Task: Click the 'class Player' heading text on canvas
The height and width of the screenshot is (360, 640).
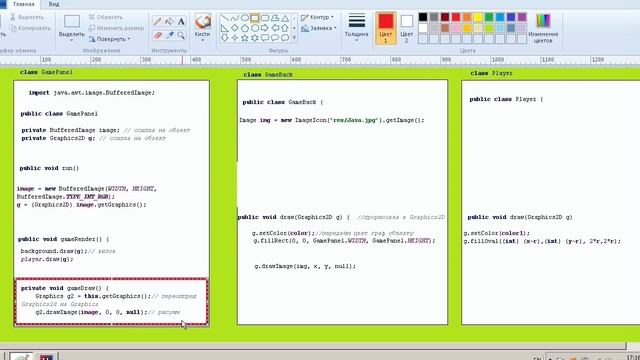Action: pos(491,73)
